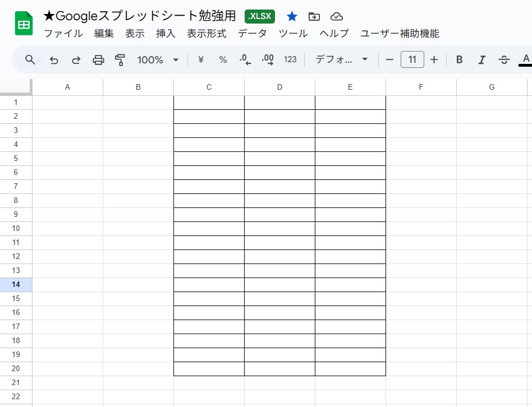
Task: Check cloud save status icon
Action: point(337,16)
